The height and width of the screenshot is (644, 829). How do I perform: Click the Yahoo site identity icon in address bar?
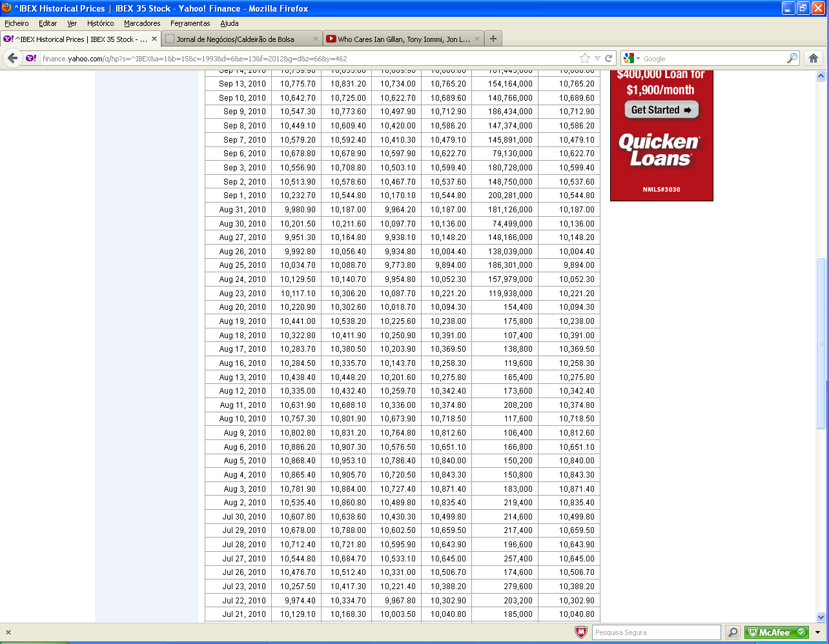click(x=31, y=58)
